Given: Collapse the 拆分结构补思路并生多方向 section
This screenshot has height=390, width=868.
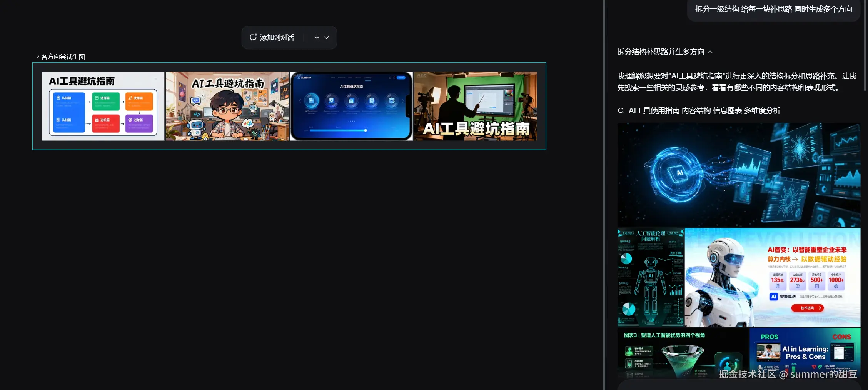Looking at the screenshot, I should point(710,52).
